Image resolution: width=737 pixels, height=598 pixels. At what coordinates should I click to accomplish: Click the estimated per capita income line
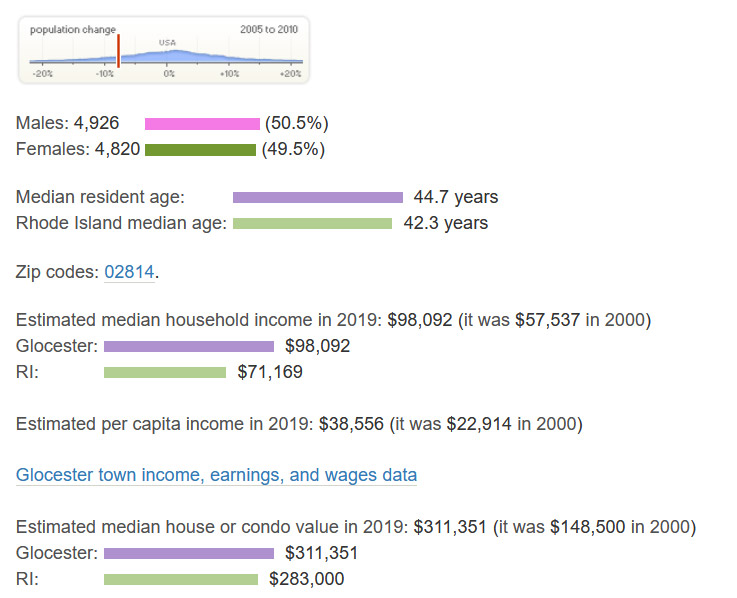pyautogui.click(x=298, y=424)
